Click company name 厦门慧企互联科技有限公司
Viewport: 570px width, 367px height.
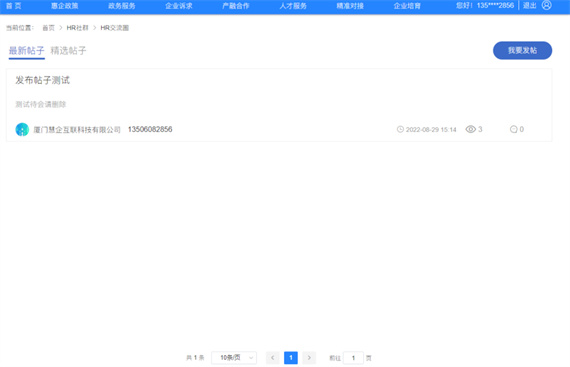(77, 130)
